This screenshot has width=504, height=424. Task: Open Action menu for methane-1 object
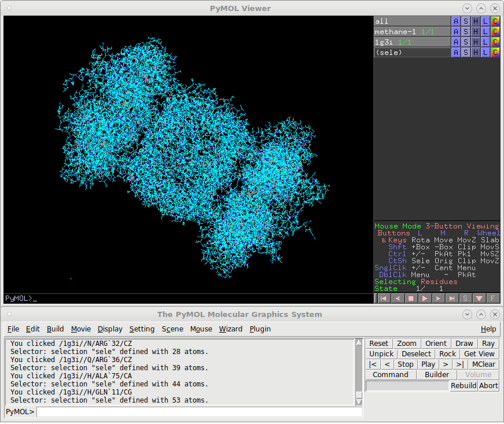[x=456, y=32]
